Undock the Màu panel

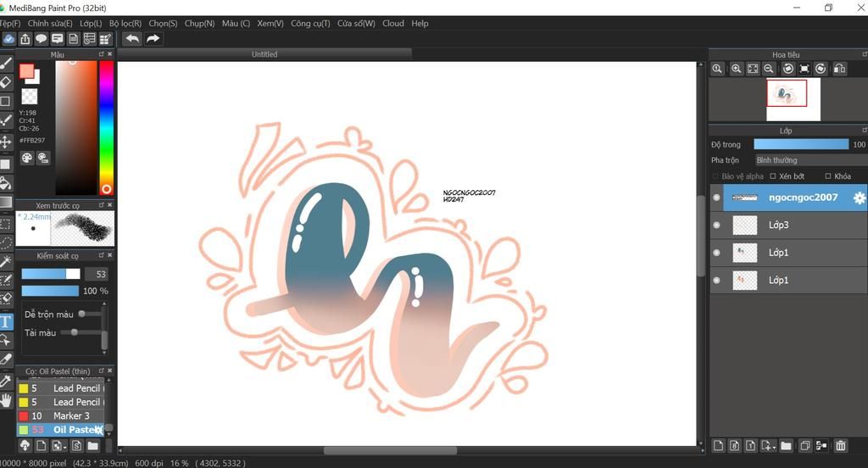click(x=102, y=53)
